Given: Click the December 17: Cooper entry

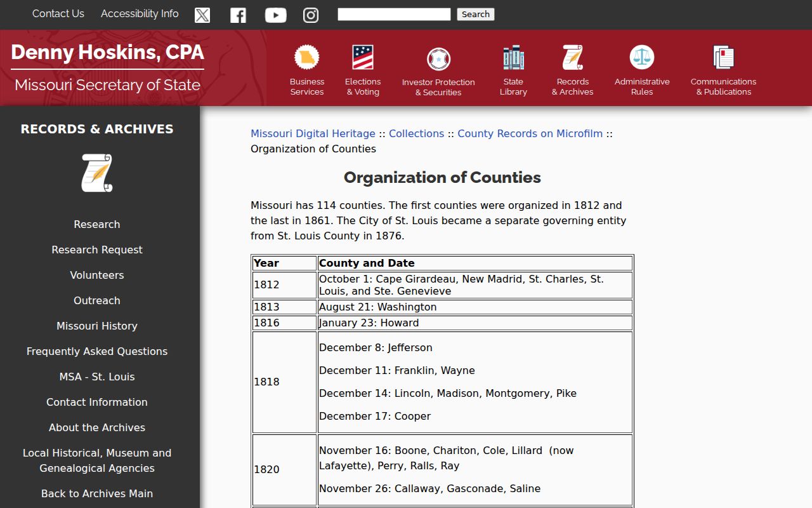Looking at the screenshot, I should pos(375,416).
